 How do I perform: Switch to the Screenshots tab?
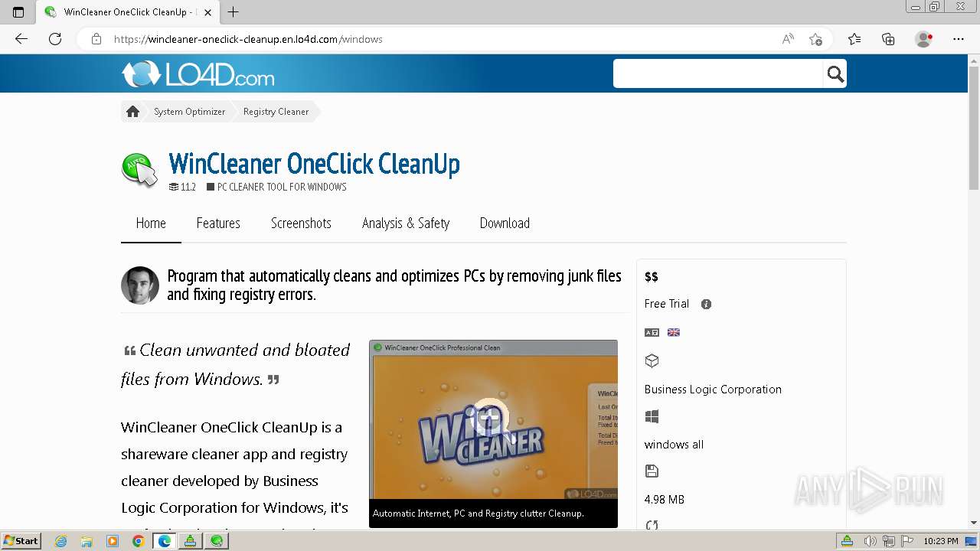point(301,223)
